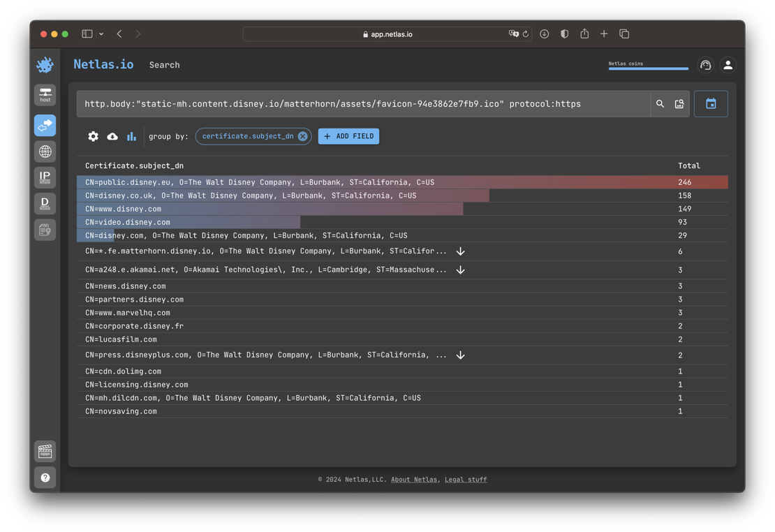Image resolution: width=775 pixels, height=532 pixels.
Task: Open help using question mark icon
Action: point(45,477)
